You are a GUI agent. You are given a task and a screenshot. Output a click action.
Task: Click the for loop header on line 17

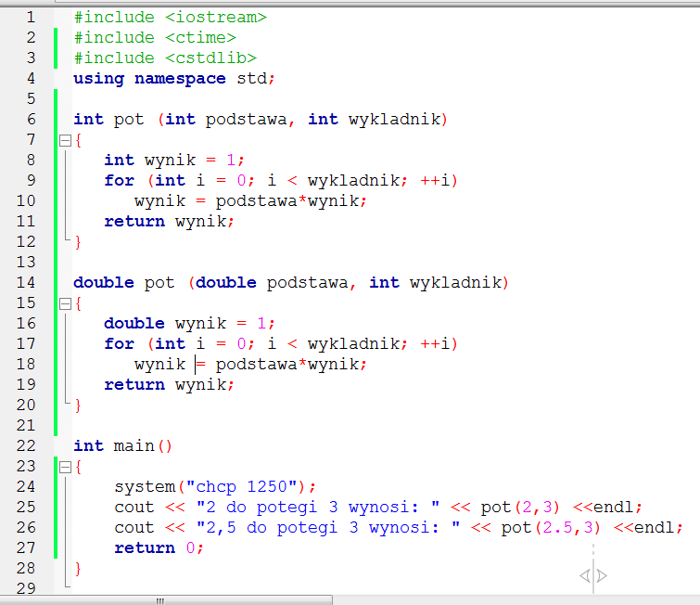tap(281, 344)
